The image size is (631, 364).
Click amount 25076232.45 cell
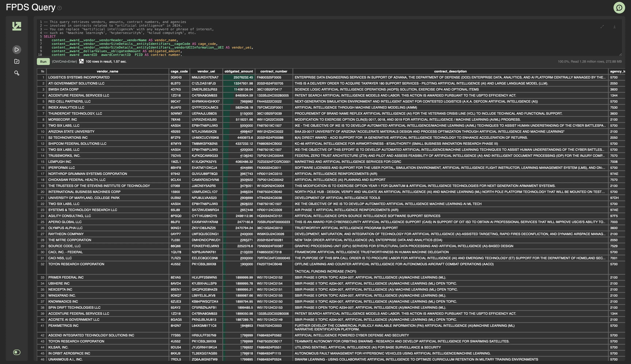click(x=239, y=78)
